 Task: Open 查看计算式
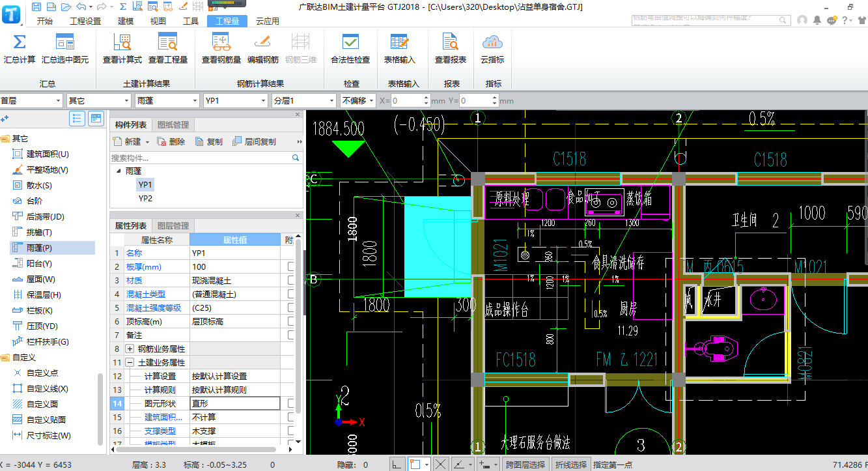coord(122,50)
